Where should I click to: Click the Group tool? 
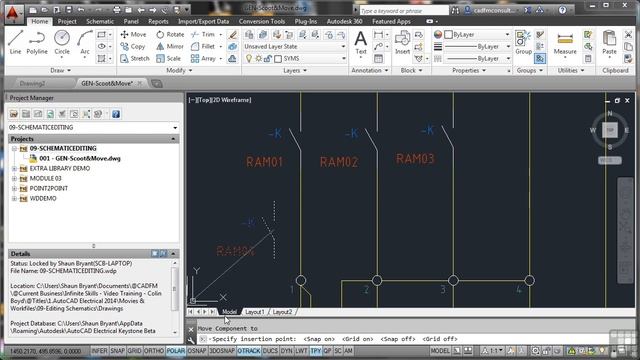[523, 42]
